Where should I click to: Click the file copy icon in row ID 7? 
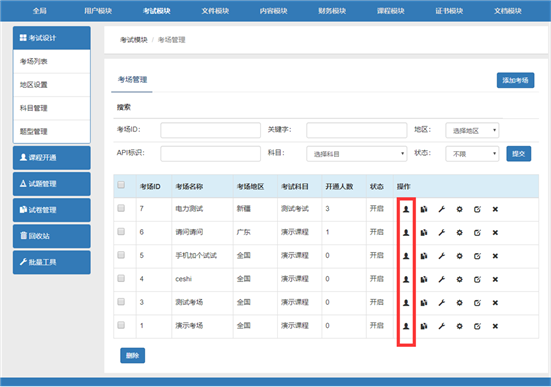pyautogui.click(x=424, y=209)
